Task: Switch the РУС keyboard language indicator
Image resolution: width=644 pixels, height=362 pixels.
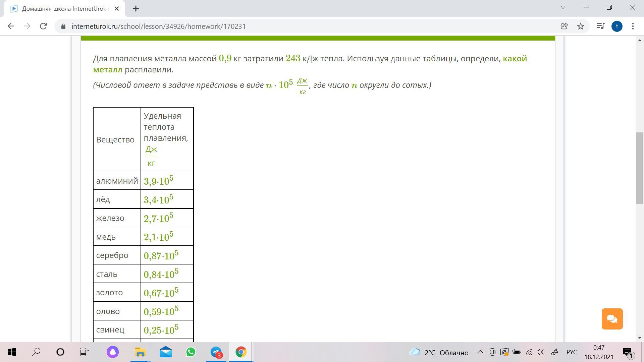Action: click(572, 352)
